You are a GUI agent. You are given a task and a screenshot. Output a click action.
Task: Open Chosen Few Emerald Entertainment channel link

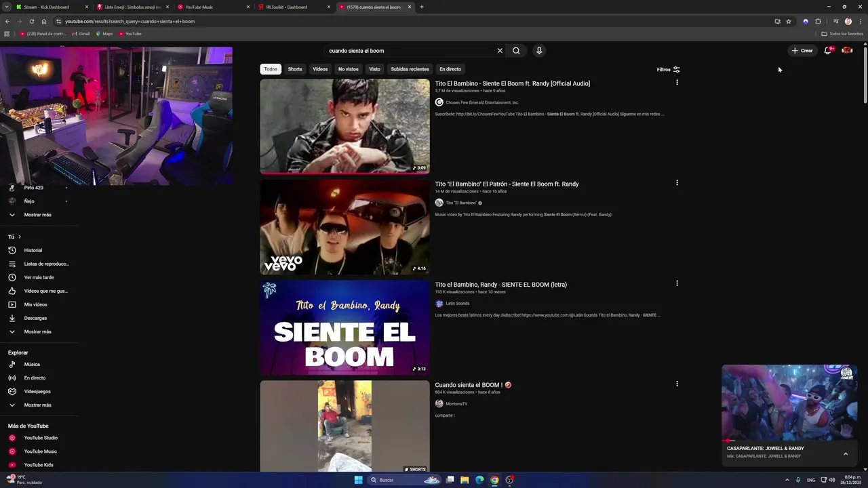pyautogui.click(x=481, y=102)
